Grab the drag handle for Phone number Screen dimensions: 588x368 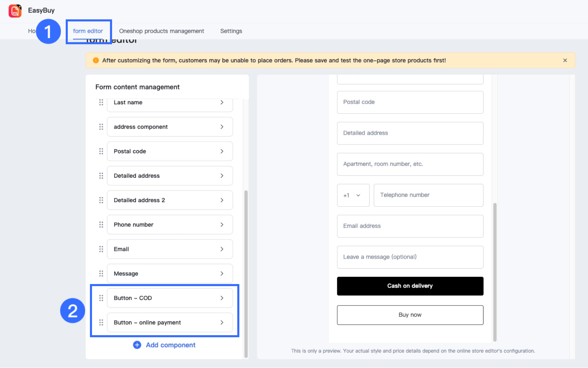(101, 225)
